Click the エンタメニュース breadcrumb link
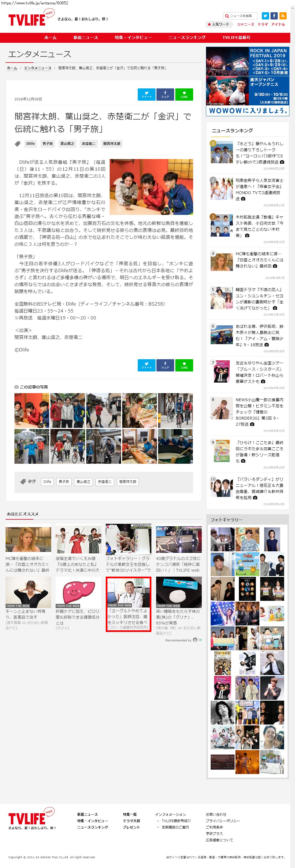This screenshot has width=295, height=868. tap(37, 68)
